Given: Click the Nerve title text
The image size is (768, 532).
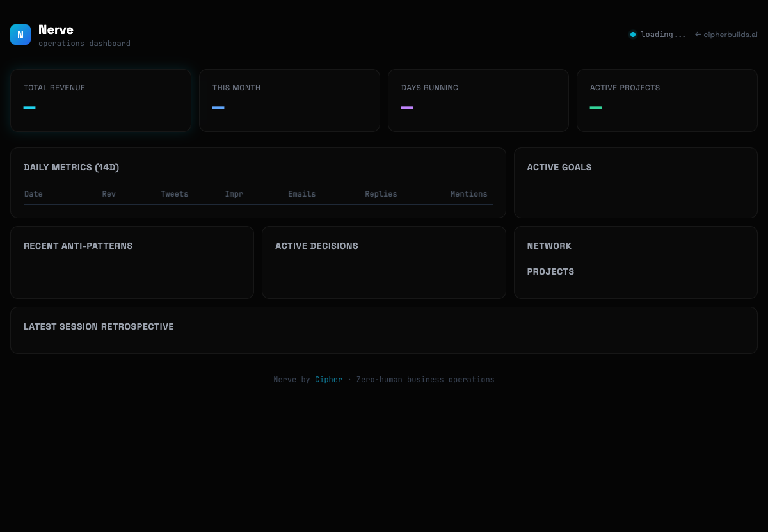Looking at the screenshot, I should click(x=56, y=29).
